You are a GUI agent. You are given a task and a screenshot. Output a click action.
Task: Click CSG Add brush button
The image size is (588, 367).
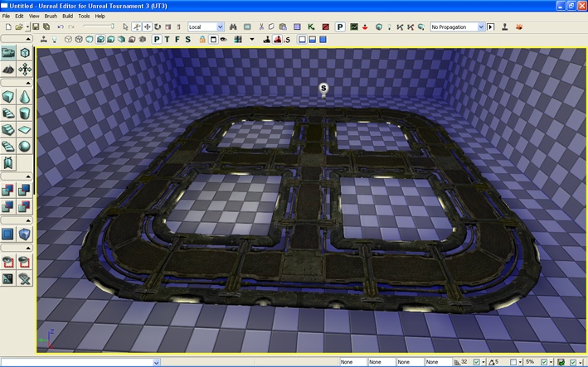[x=8, y=191]
